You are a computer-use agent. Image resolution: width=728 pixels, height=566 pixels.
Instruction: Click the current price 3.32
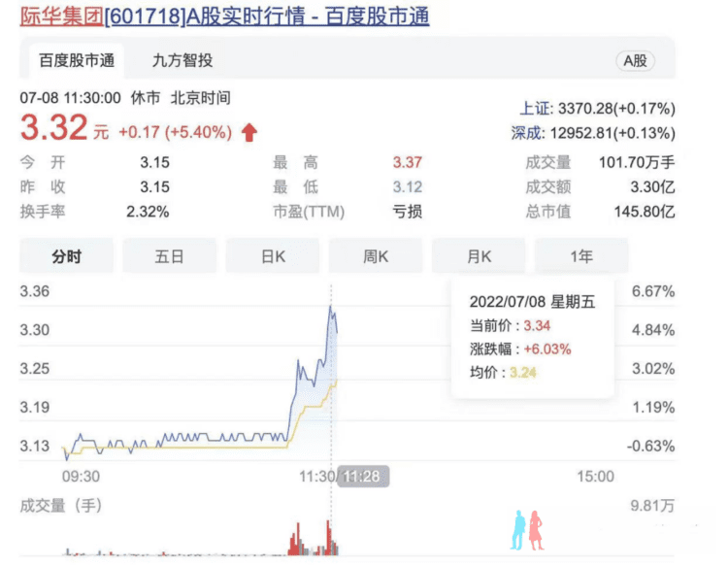coord(53,127)
